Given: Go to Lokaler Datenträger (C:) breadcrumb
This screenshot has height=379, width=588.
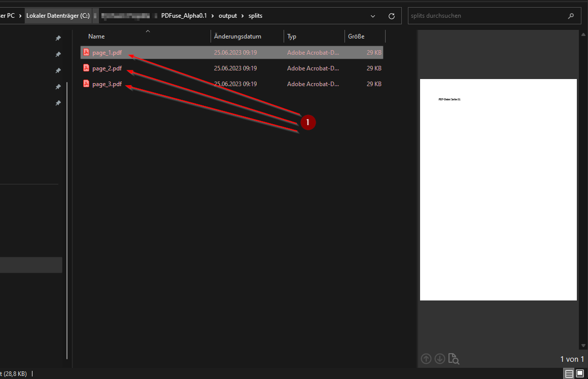Looking at the screenshot, I should 58,16.
